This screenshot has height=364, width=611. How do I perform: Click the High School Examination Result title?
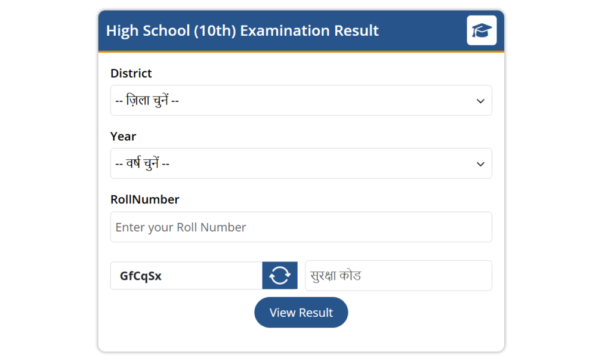(242, 30)
